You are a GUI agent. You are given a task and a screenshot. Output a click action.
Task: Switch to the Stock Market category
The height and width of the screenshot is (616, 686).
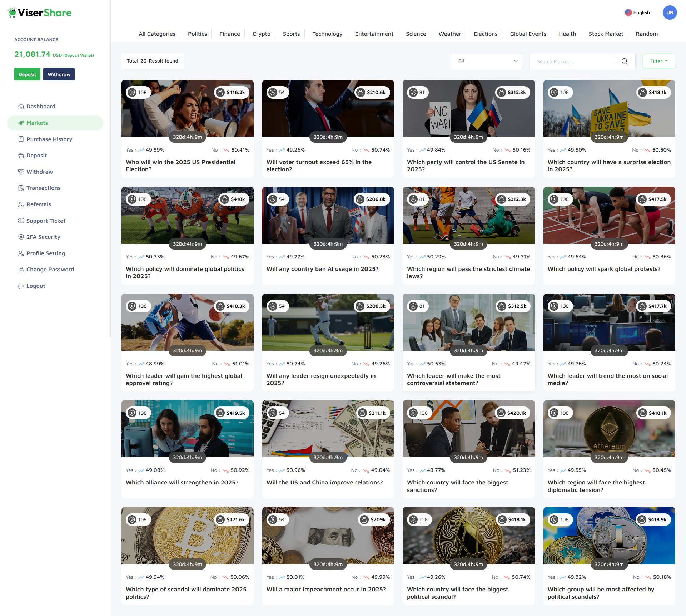tap(606, 34)
